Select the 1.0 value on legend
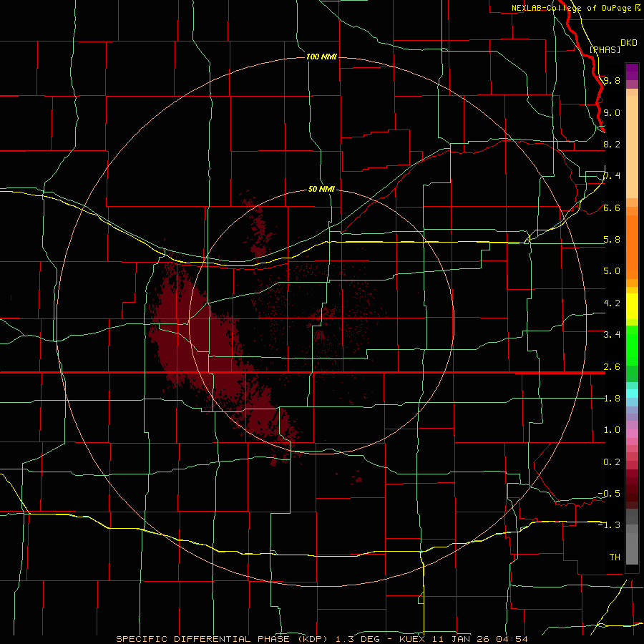Image resolution: width=644 pixels, height=644 pixels. click(612, 430)
